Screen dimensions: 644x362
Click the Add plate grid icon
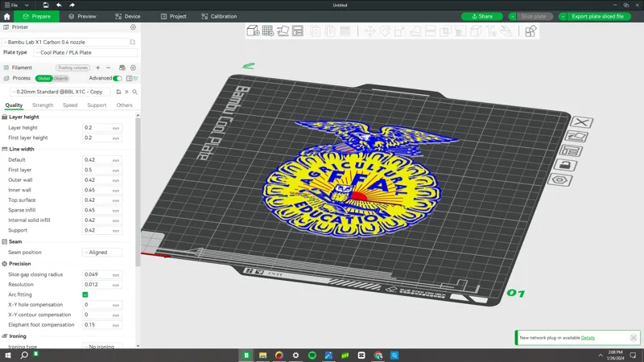click(268, 31)
